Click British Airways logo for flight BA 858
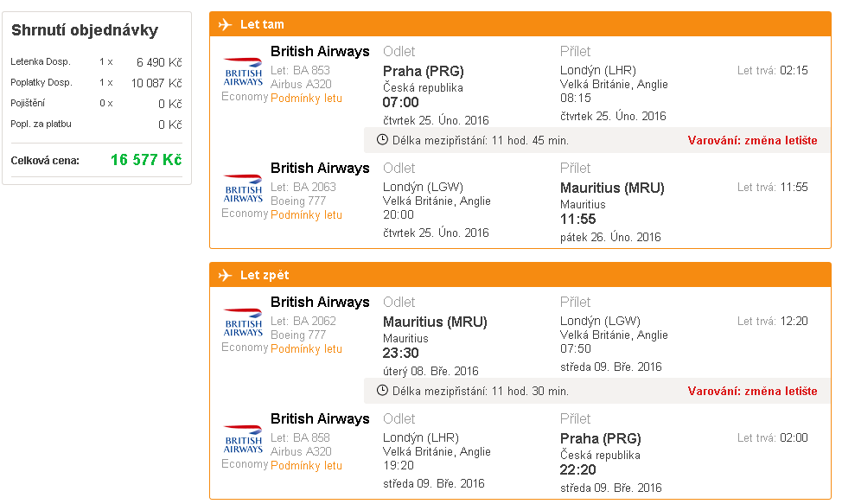The height and width of the screenshot is (504, 842). pyautogui.click(x=243, y=439)
